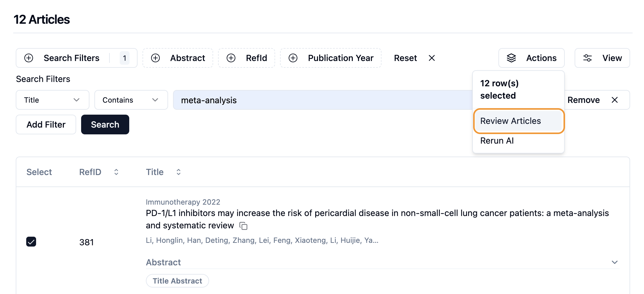
Task: Open the Contains operator dropdown
Action: pos(131,100)
